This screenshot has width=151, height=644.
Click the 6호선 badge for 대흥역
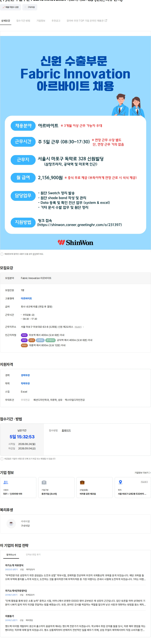24,345
